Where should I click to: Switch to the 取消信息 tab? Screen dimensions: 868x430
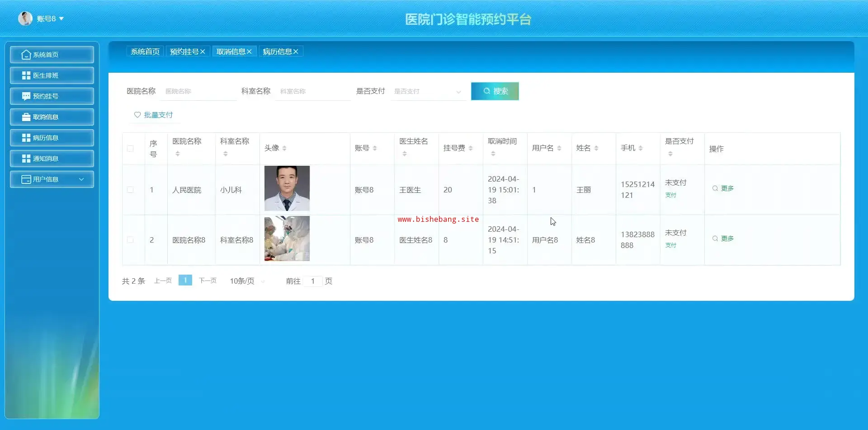[x=231, y=52]
